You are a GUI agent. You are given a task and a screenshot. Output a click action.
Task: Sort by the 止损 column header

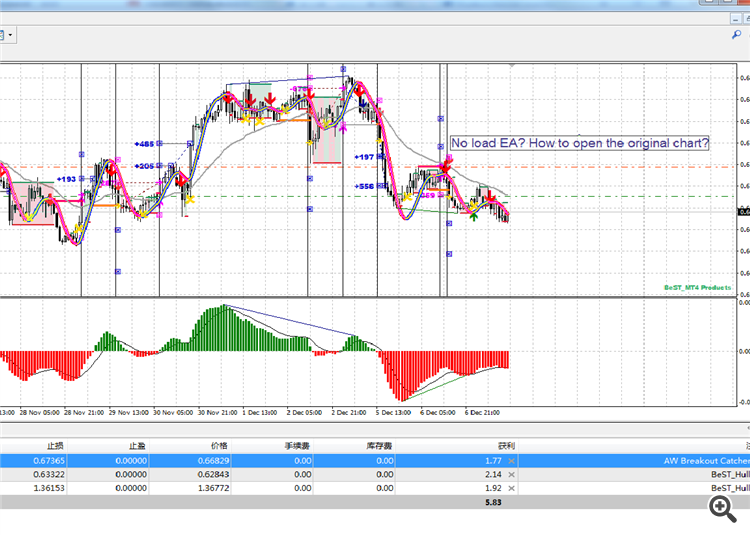pyautogui.click(x=55, y=446)
